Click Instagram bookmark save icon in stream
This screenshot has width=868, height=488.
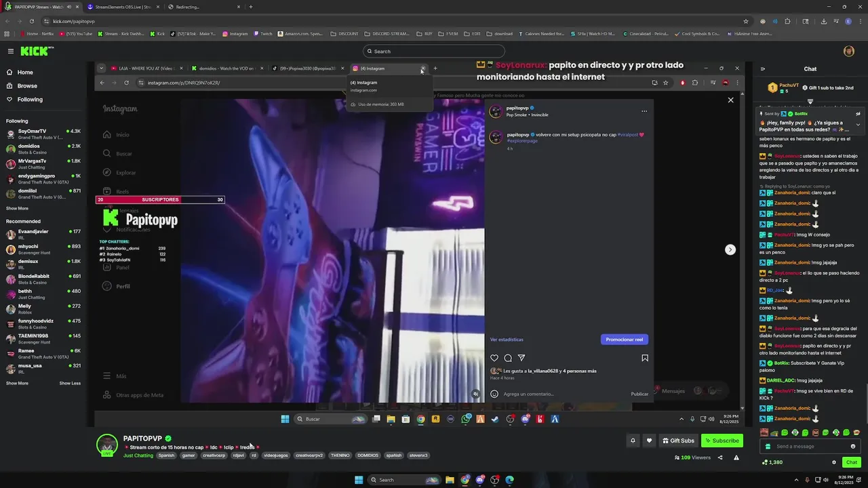click(645, 358)
